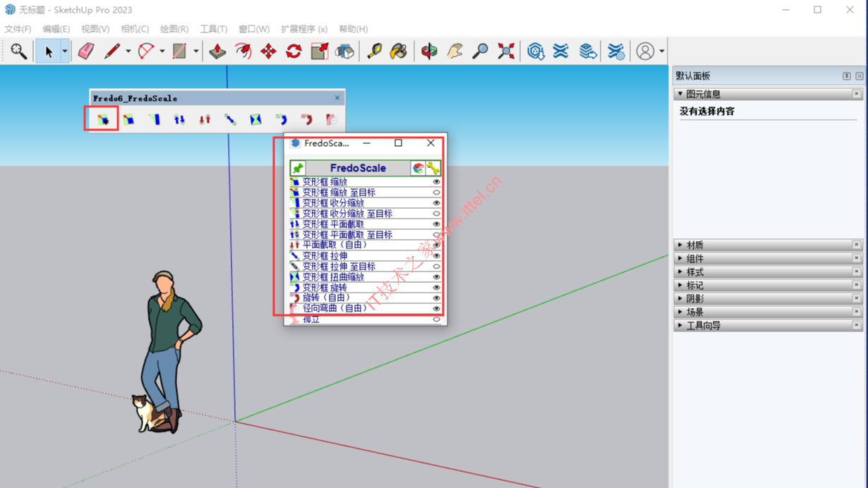The image size is (868, 488).
Task: Click FredoScale free rotation toolbar icon
Action: coord(306,120)
